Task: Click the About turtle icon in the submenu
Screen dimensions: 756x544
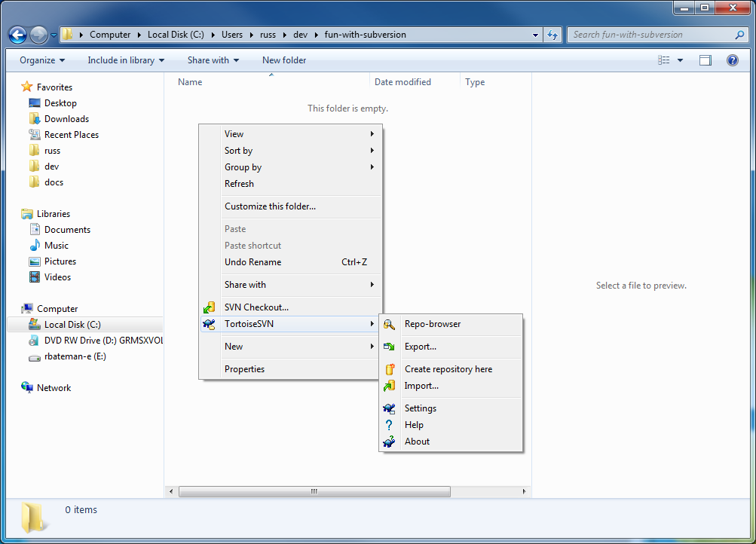Action: (x=389, y=442)
